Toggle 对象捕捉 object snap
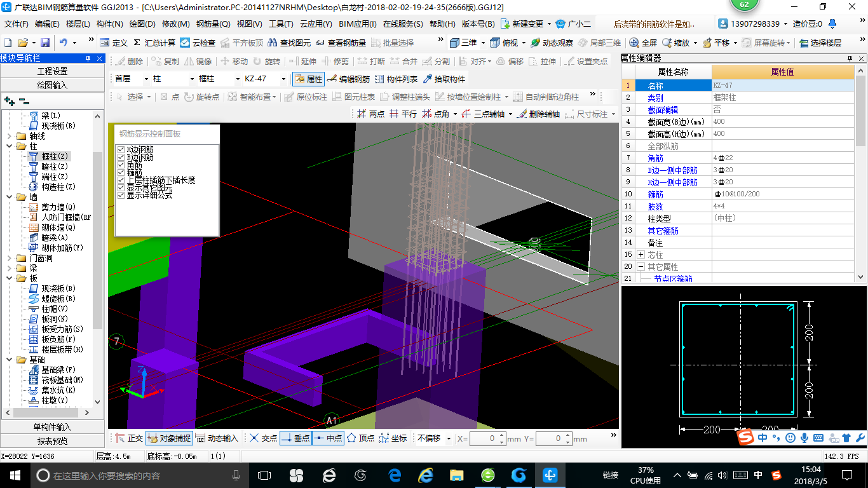Image resolution: width=868 pixels, height=488 pixels. pos(169,438)
